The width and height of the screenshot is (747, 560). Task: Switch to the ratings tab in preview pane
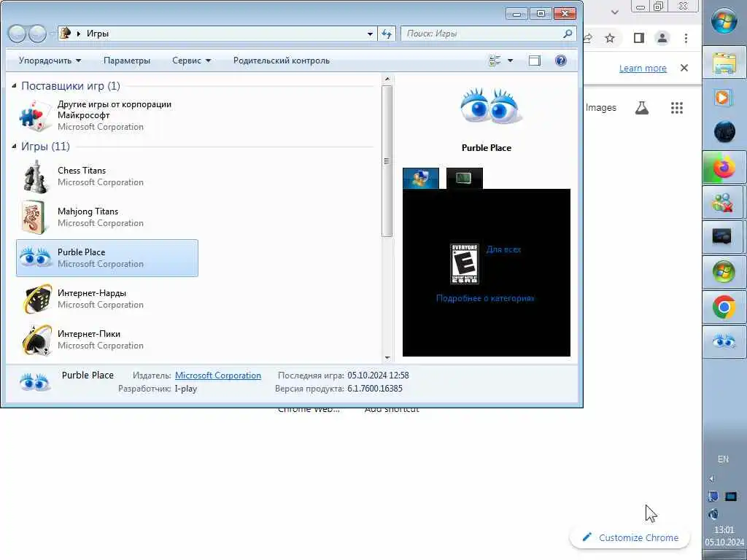point(421,179)
